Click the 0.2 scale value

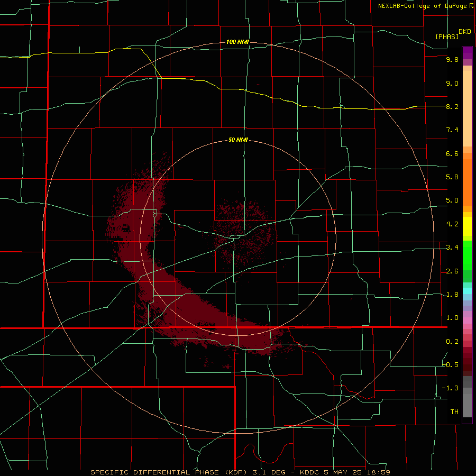pos(452,342)
